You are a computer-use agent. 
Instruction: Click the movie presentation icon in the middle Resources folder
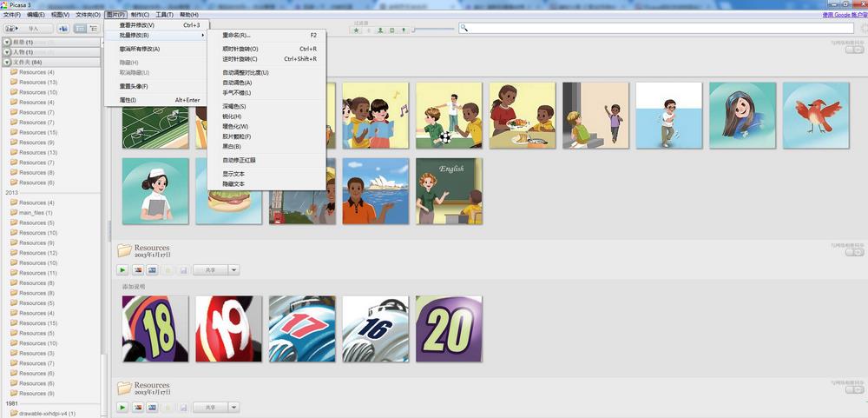click(153, 270)
